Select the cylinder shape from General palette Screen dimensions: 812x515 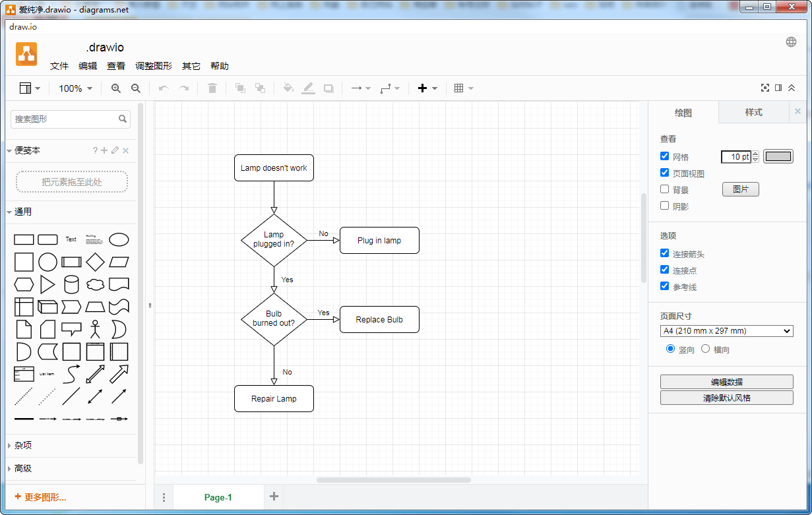[71, 285]
